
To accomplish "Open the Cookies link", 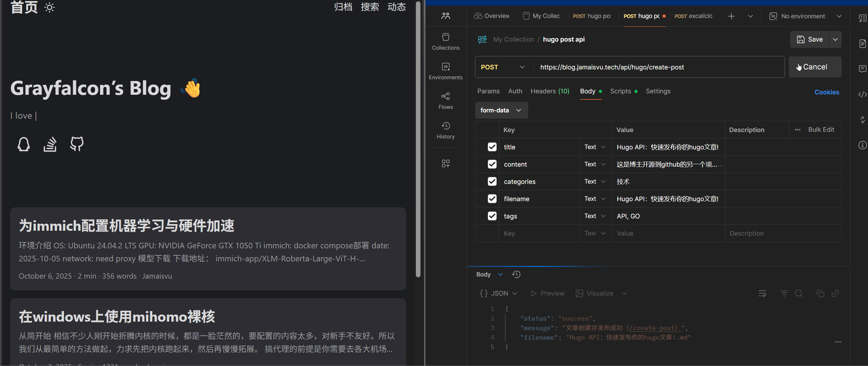I will point(827,92).
